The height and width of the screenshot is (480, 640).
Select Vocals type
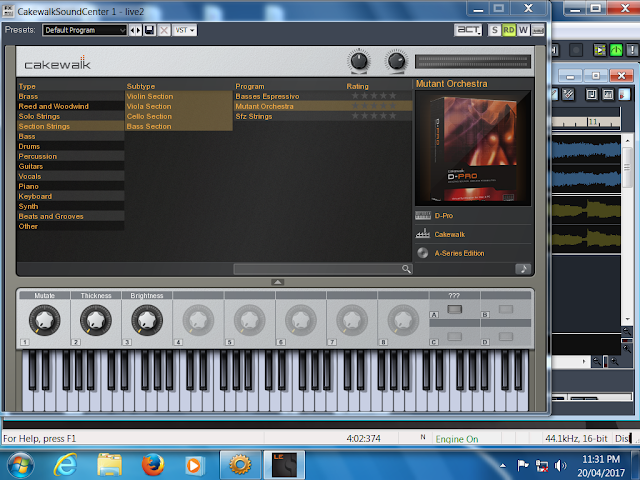[71, 176]
